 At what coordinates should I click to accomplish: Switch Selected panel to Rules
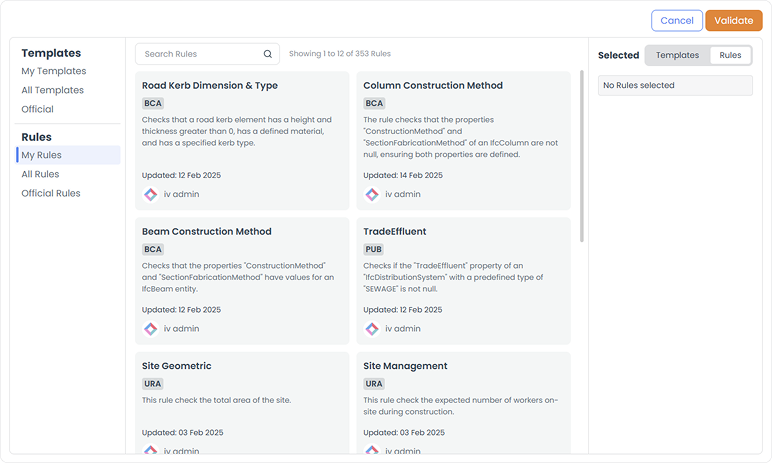tap(730, 55)
